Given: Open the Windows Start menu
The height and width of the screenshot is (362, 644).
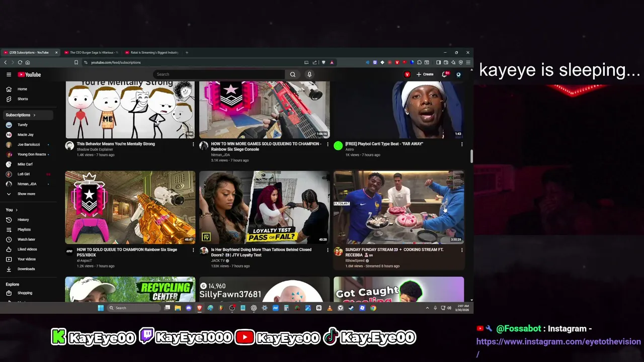Looking at the screenshot, I should coord(101,308).
